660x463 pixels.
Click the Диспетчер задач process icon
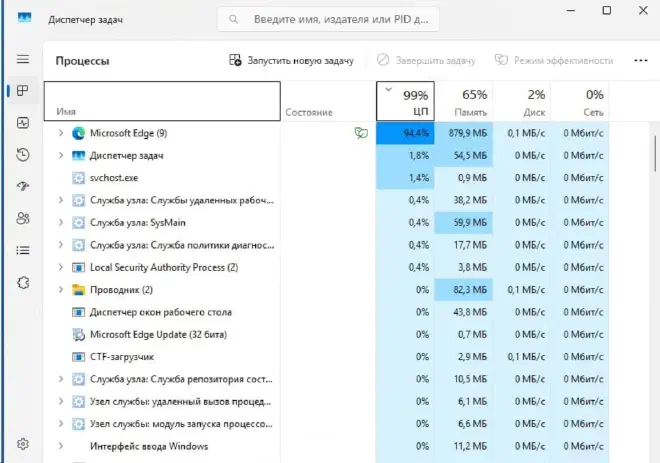click(x=78, y=156)
